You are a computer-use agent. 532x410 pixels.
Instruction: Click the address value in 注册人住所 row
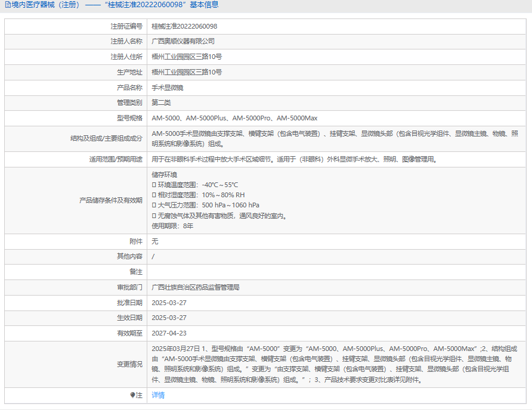pyautogui.click(x=187, y=57)
